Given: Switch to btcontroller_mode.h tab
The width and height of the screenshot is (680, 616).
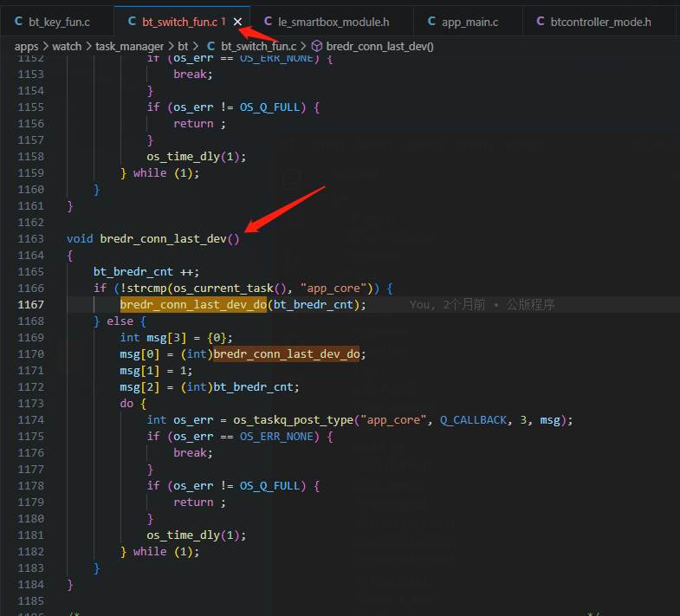Looking at the screenshot, I should [599, 22].
